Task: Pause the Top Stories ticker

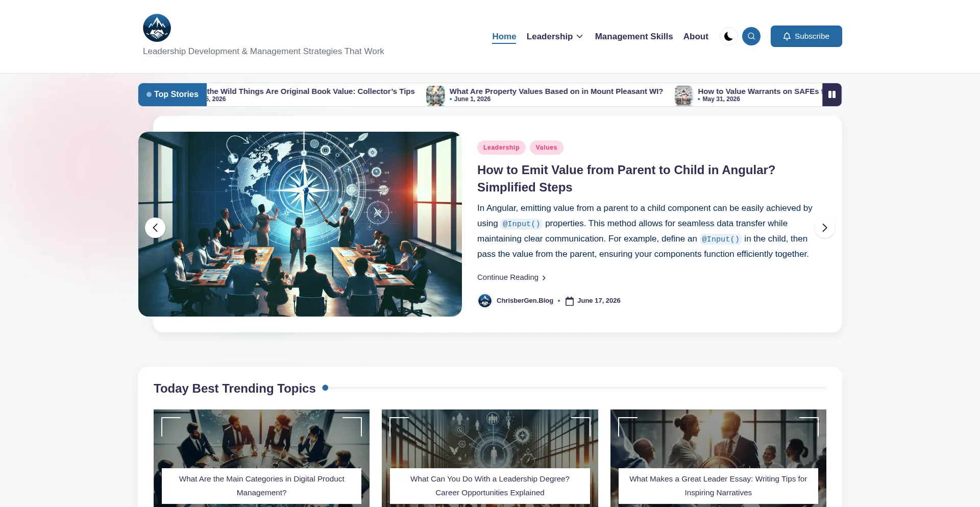Action: tap(832, 94)
